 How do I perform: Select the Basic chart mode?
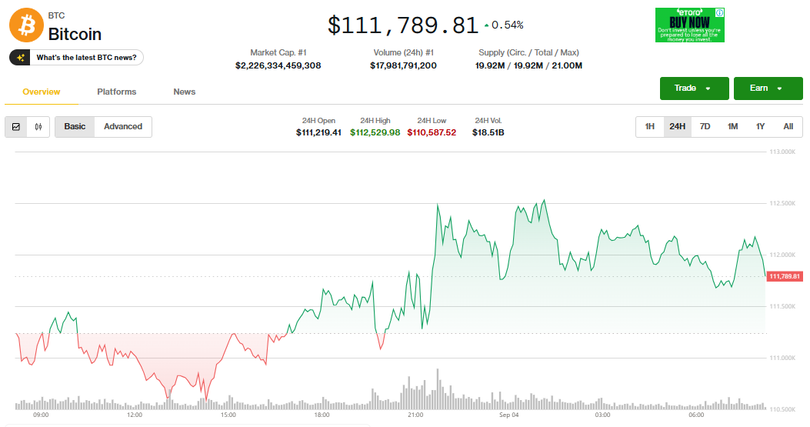(x=75, y=127)
